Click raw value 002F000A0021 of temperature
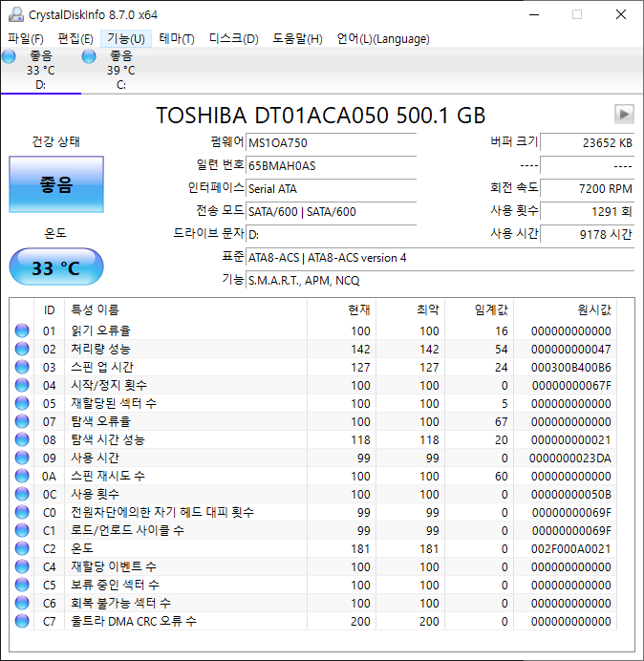This screenshot has height=661, width=644. click(570, 548)
